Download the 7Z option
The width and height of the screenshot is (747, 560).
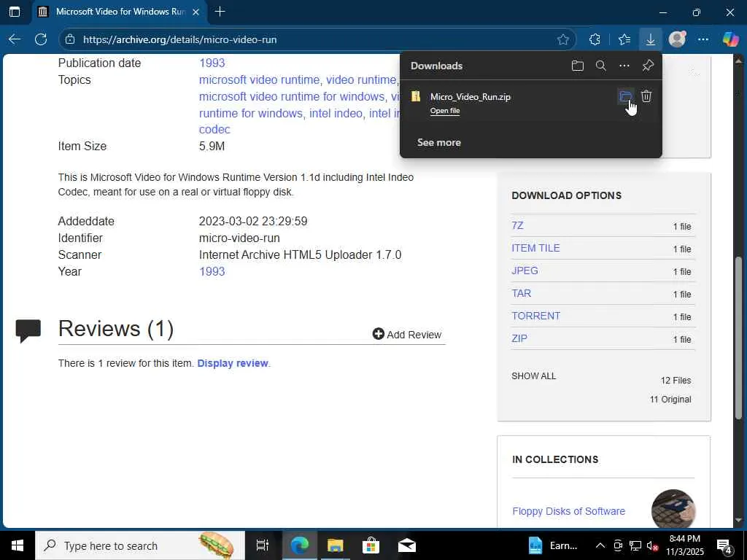[x=517, y=225]
